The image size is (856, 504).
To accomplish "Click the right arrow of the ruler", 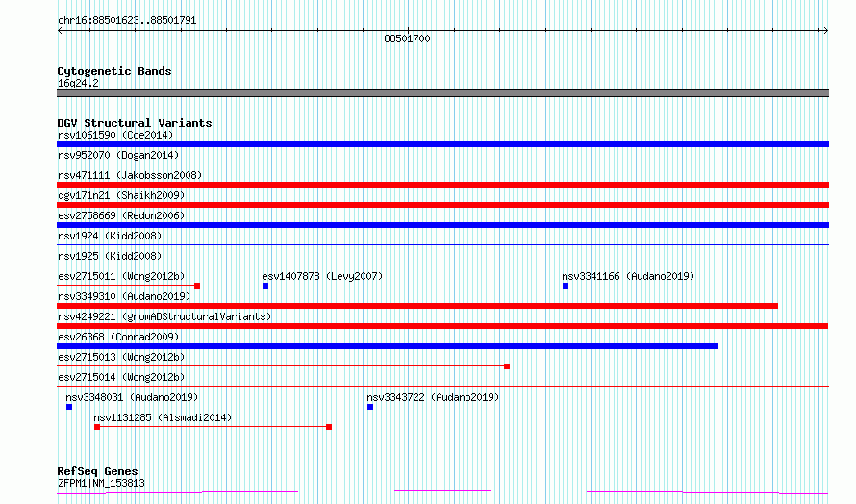I will (x=825, y=31).
